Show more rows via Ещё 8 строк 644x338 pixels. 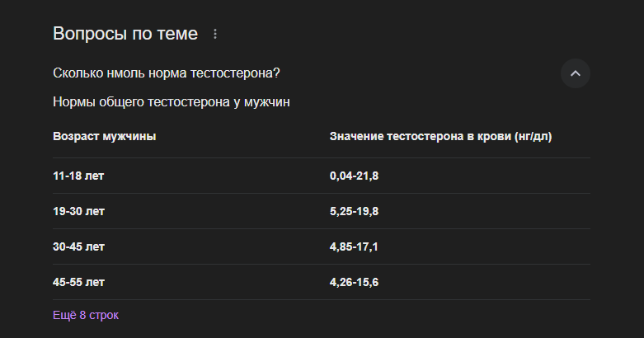[86, 315]
